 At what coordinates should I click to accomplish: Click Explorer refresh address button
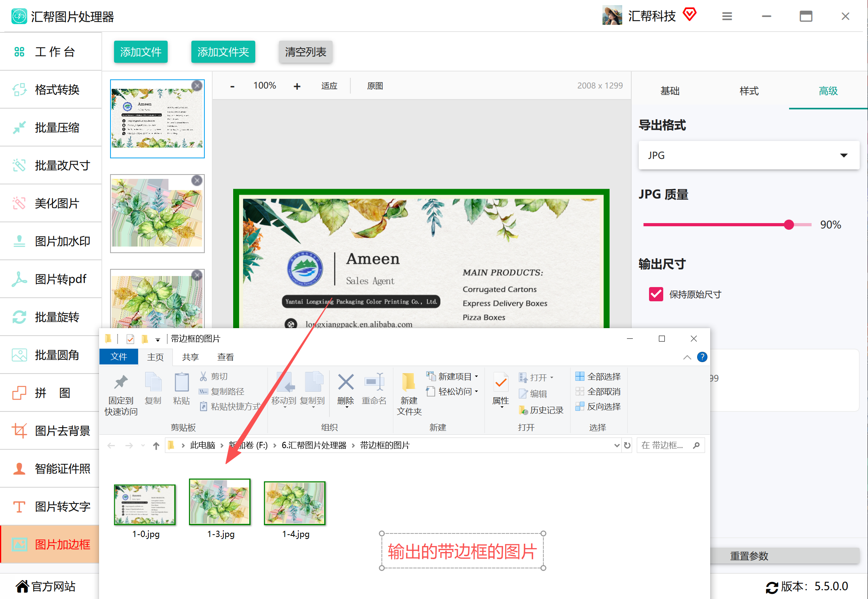tap(627, 445)
